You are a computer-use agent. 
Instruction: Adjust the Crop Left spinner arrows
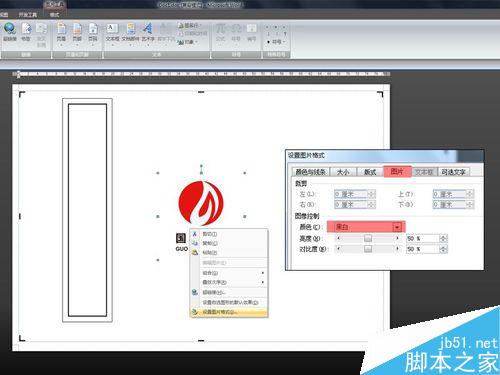(371, 194)
